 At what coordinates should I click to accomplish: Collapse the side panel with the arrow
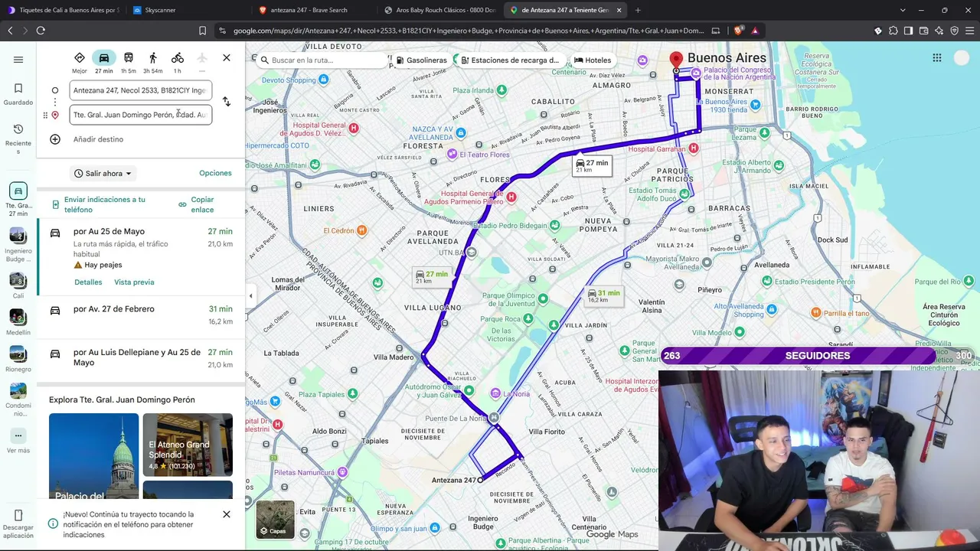(250, 296)
